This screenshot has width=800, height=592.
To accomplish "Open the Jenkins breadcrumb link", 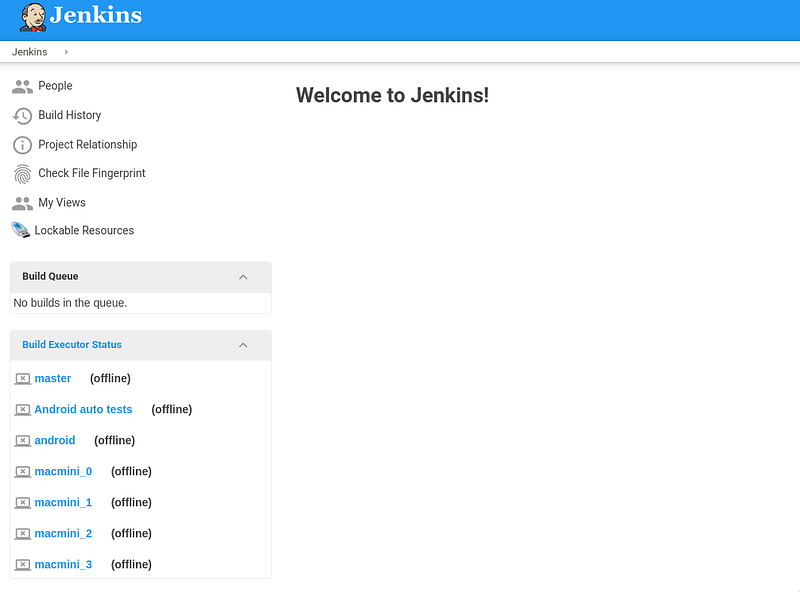I will (x=30, y=52).
